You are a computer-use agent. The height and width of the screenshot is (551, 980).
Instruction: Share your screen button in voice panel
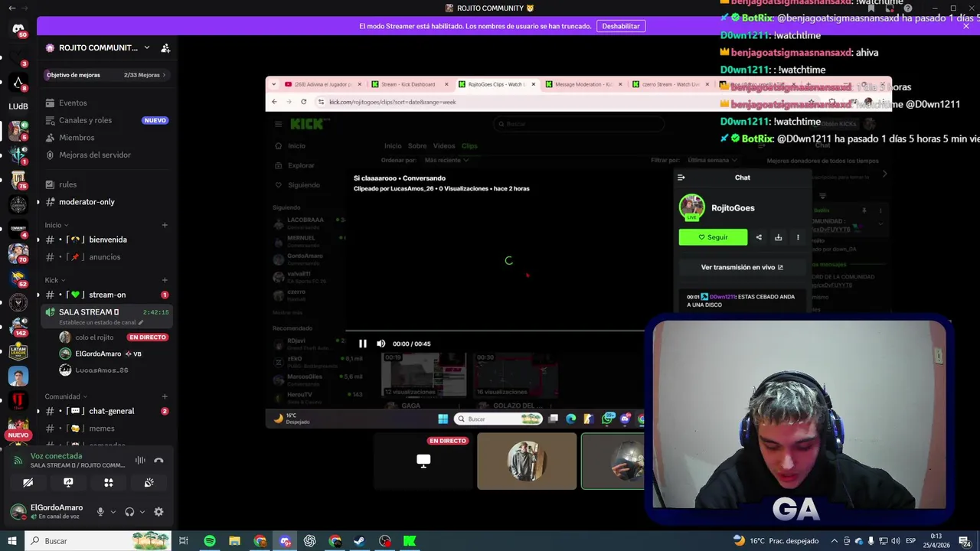68,483
